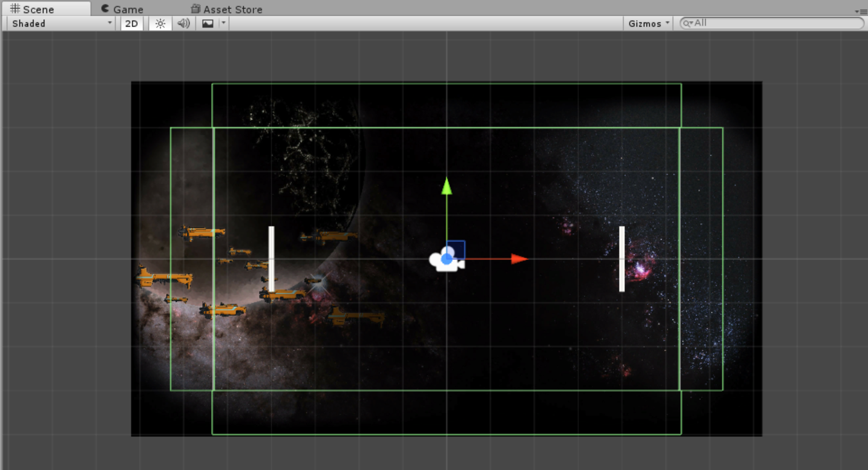Mute scene audio with speaker icon

tap(183, 23)
